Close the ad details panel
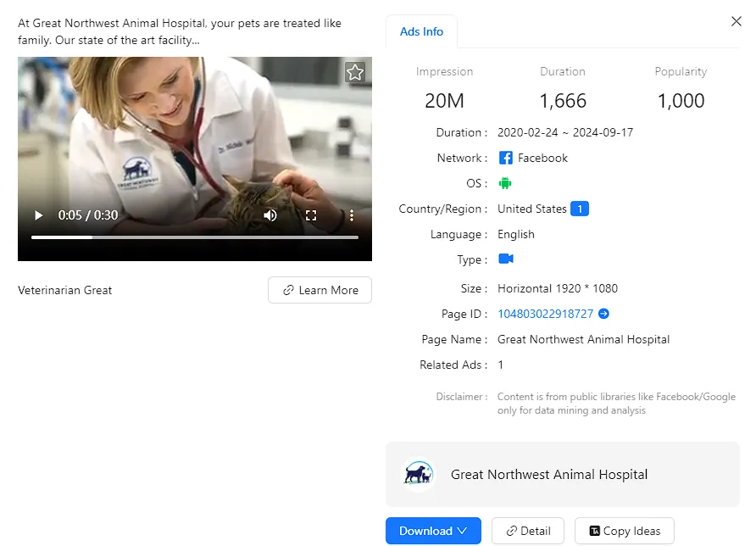 [x=736, y=21]
